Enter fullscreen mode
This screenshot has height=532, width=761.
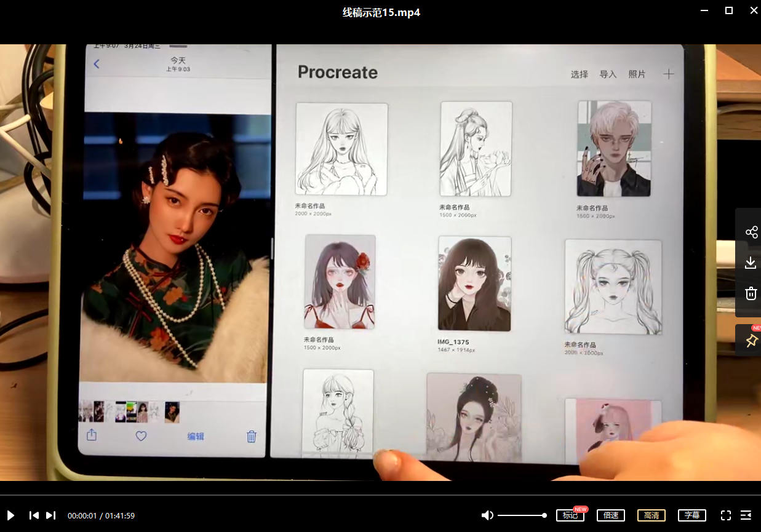(x=726, y=515)
